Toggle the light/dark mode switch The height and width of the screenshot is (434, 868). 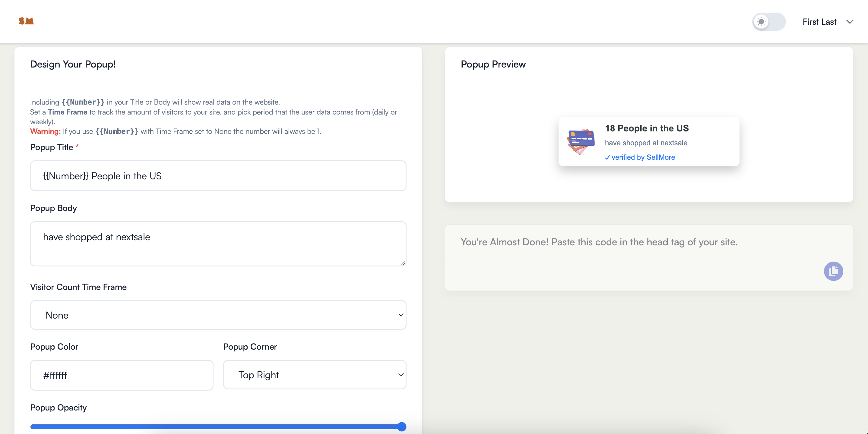(x=768, y=22)
